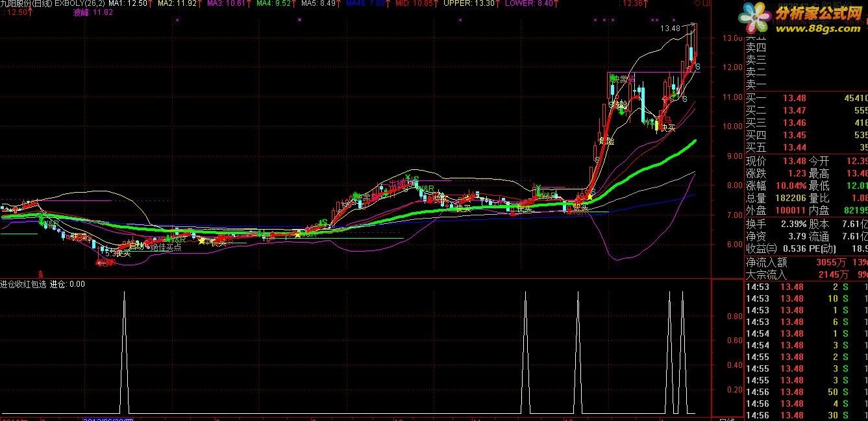868x421 pixels.
Task: Click the 进仓: 0.00 value
Action: 68,284
